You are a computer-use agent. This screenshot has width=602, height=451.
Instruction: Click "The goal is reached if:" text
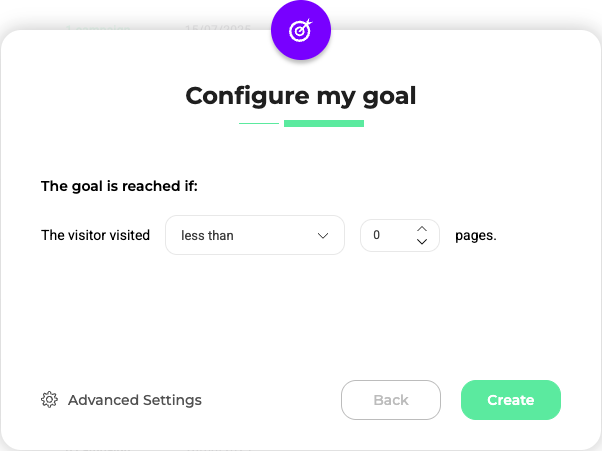pyautogui.click(x=120, y=185)
